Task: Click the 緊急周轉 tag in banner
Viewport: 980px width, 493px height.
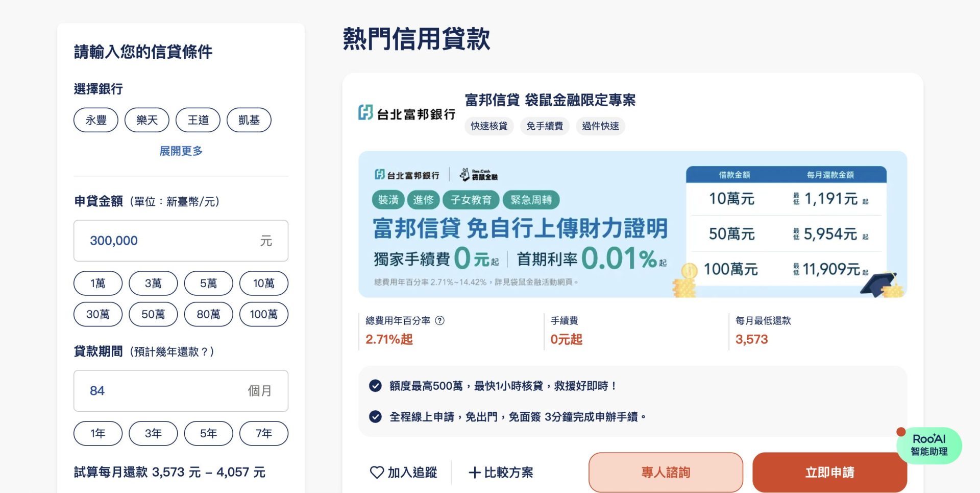Action: click(x=531, y=200)
